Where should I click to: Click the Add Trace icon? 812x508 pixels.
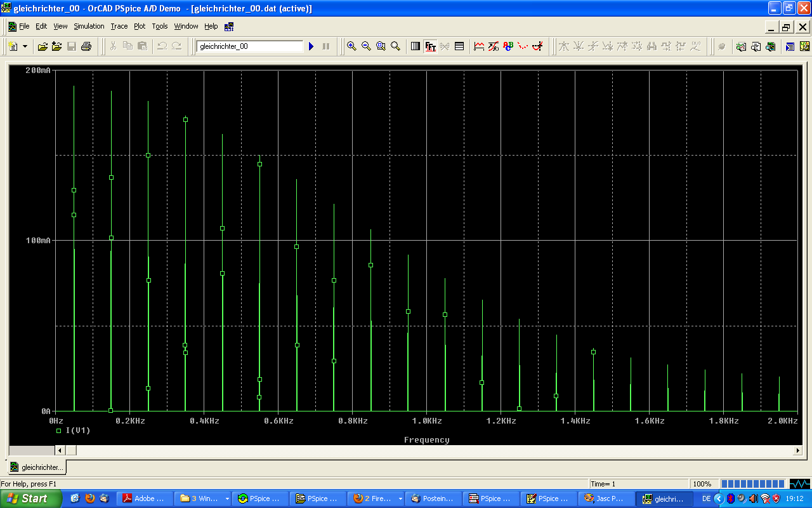[x=480, y=46]
